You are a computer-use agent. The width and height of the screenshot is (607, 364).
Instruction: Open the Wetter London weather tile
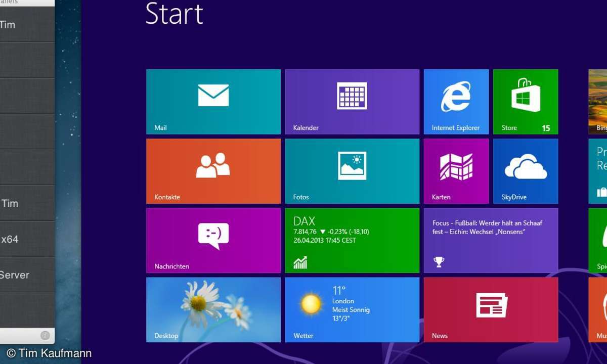pyautogui.click(x=352, y=309)
